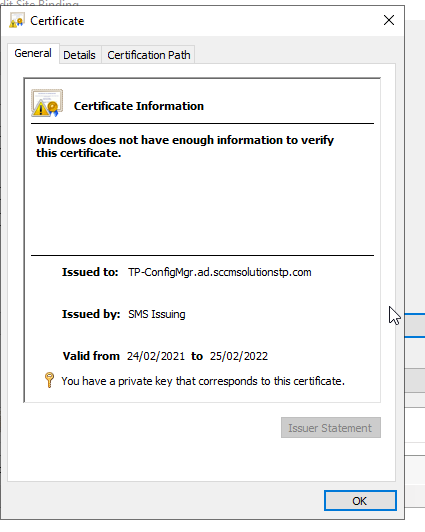Switch to the General tab
425x532 pixels.
[33, 53]
